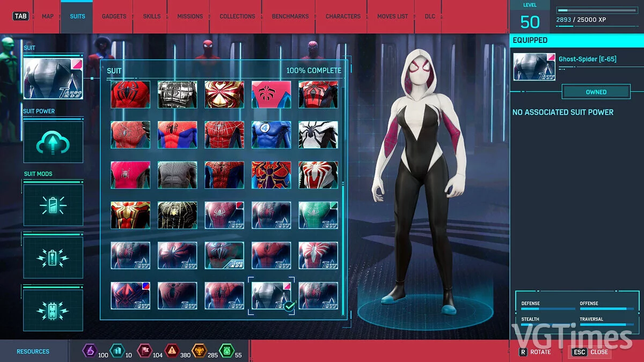Choose red and gold Iron Spider suit, top row
This screenshot has height=362, width=644.
[224, 94]
